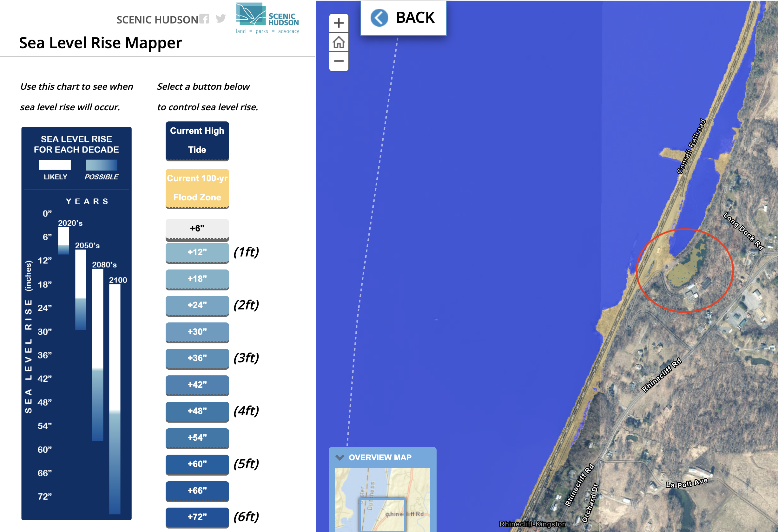Collapse the Overview Map chevron
Screen dimensions: 778x532
tap(340, 457)
